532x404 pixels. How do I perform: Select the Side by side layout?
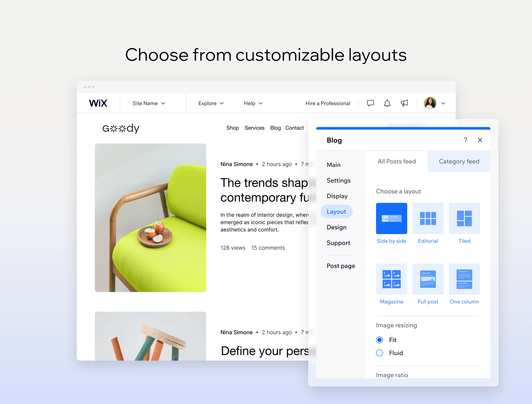(391, 219)
